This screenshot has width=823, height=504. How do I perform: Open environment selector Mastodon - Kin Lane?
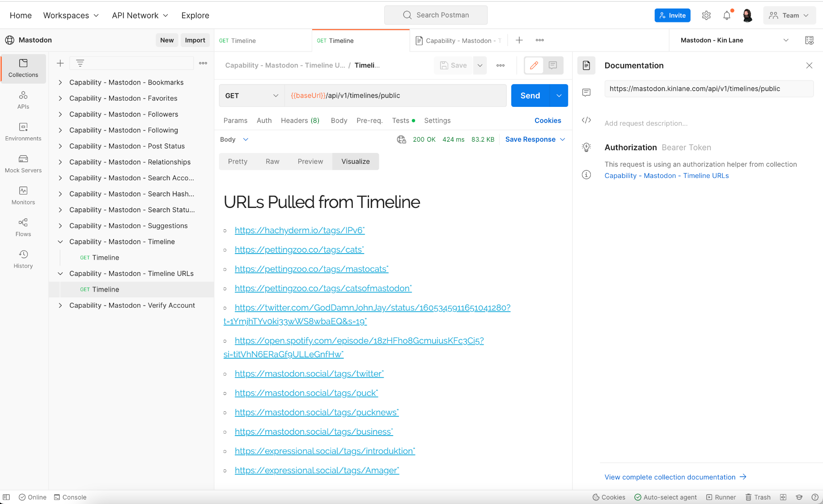[x=734, y=40]
